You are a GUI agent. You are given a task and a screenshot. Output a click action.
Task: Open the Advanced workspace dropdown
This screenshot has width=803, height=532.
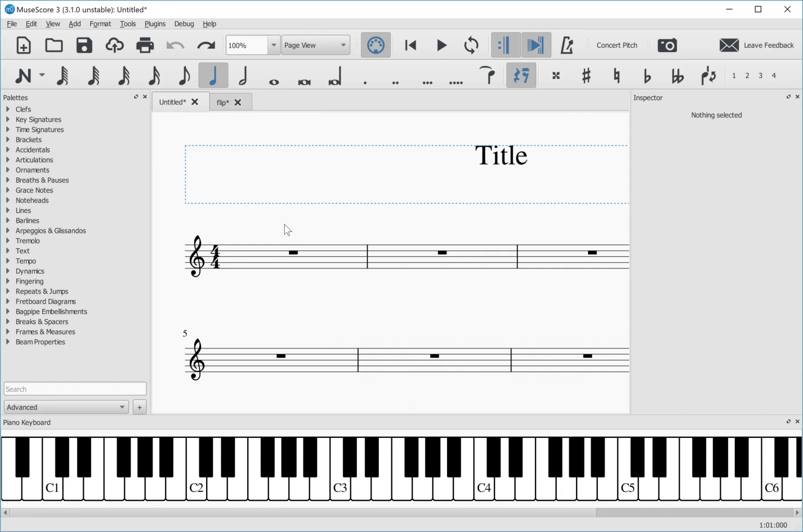[x=66, y=407]
